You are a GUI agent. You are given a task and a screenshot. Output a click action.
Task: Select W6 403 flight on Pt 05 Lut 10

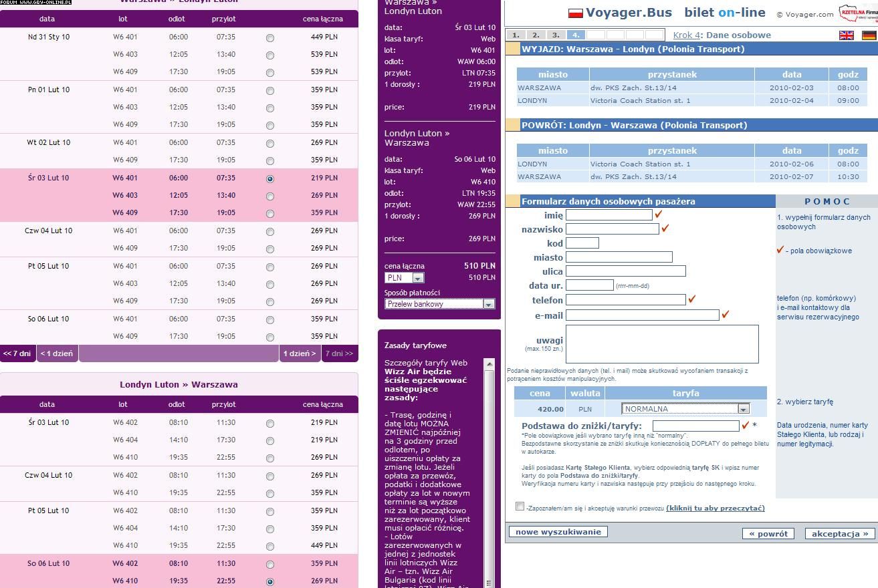(x=270, y=285)
